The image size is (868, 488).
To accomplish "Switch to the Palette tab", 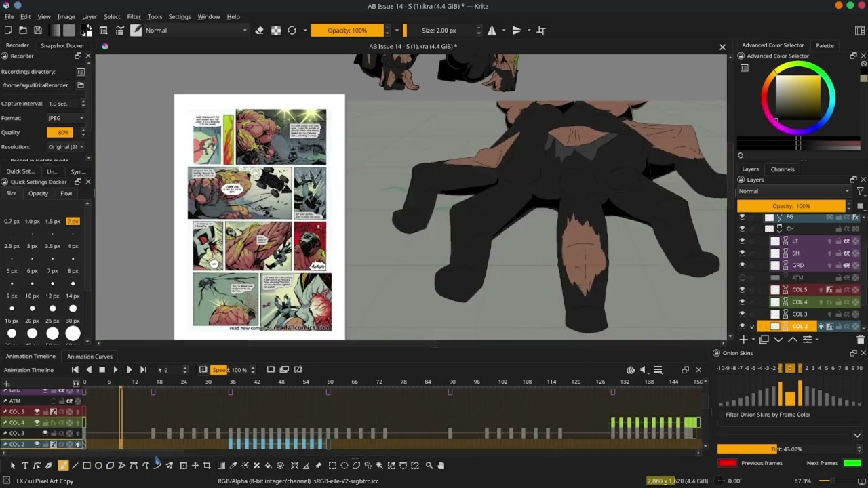I will (x=825, y=45).
